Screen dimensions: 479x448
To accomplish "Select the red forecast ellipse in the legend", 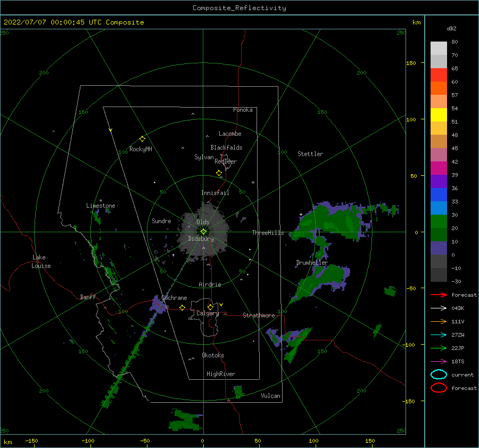I will coord(439,388).
